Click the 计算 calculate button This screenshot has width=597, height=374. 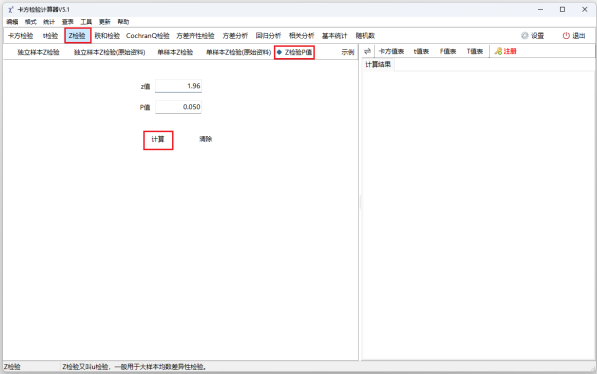[x=158, y=140]
